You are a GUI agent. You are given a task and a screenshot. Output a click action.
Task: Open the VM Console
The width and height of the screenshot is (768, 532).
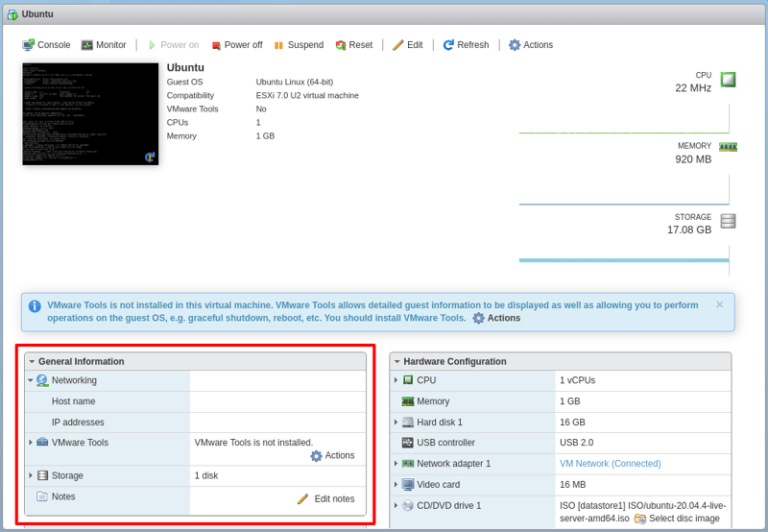coord(46,45)
